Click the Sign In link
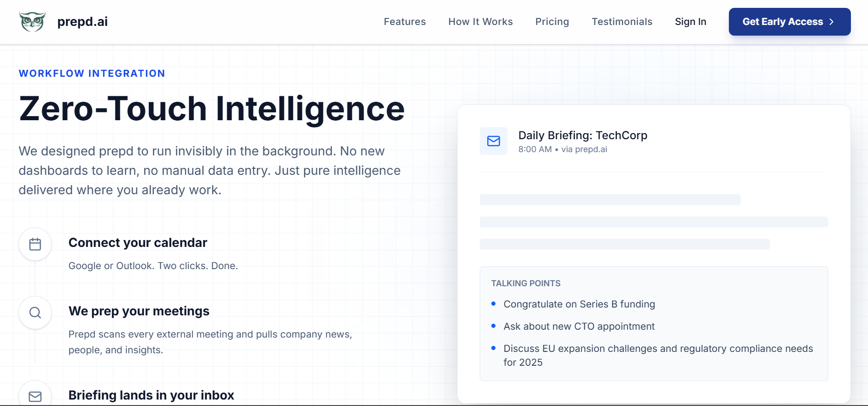The height and width of the screenshot is (406, 868). (690, 22)
